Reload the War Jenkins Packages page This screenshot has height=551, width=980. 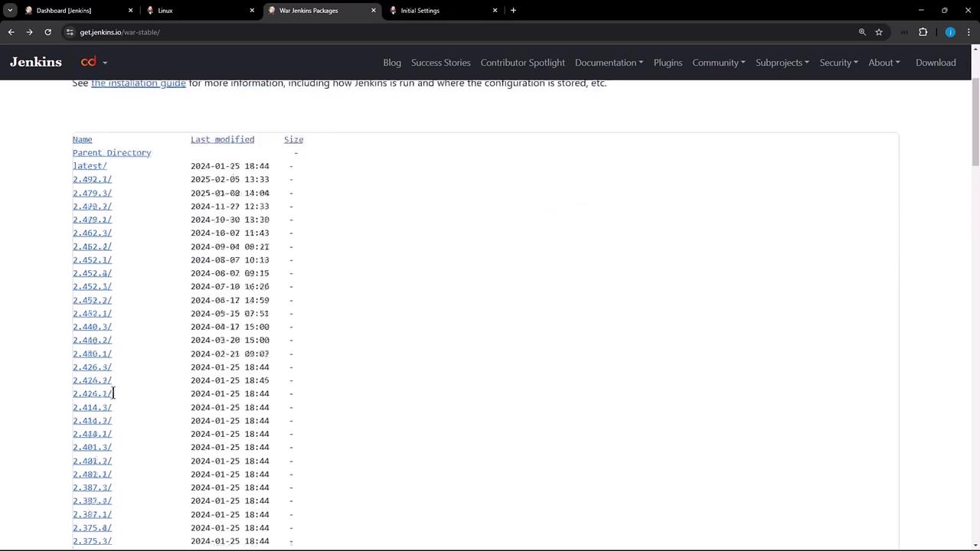tap(47, 32)
